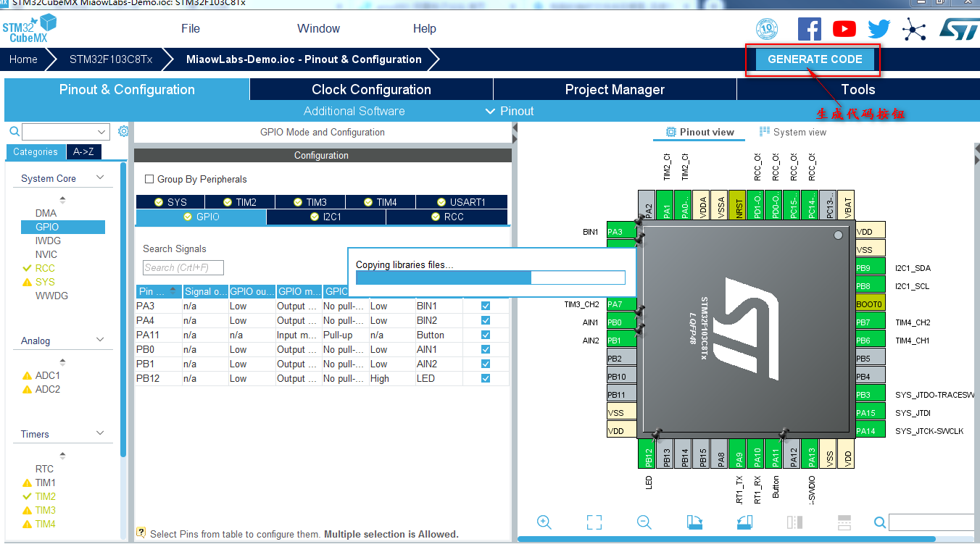
Task: Open Additional Software
Action: 354,111
